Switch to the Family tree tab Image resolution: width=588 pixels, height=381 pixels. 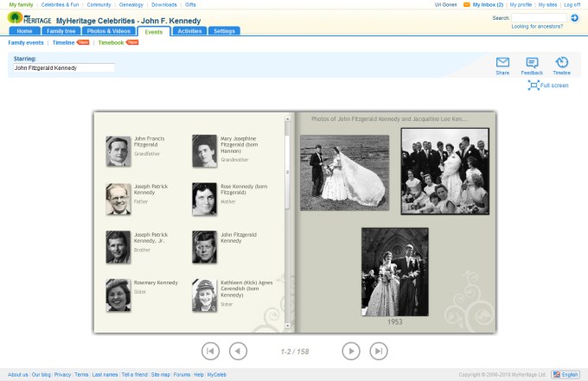point(63,31)
